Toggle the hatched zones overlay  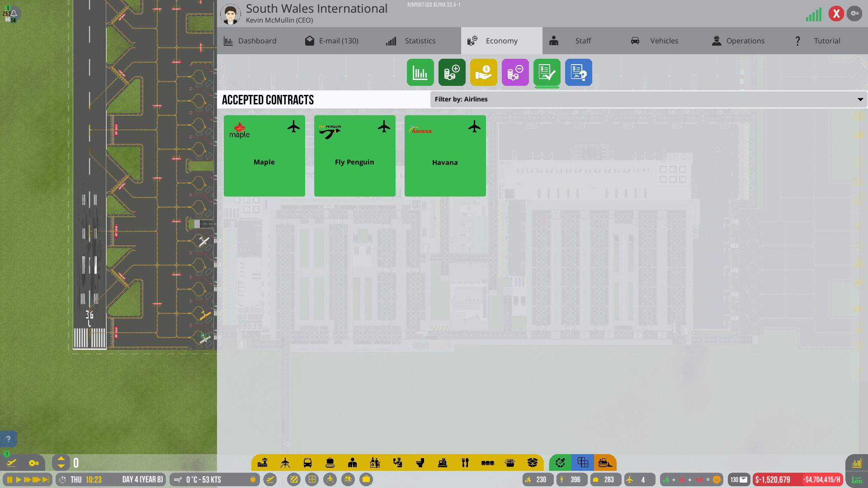[x=294, y=479]
